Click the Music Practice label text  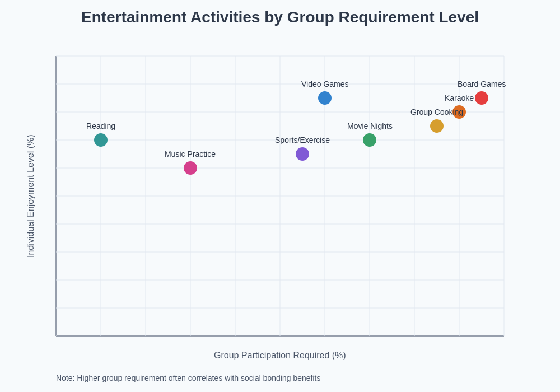[190, 154]
